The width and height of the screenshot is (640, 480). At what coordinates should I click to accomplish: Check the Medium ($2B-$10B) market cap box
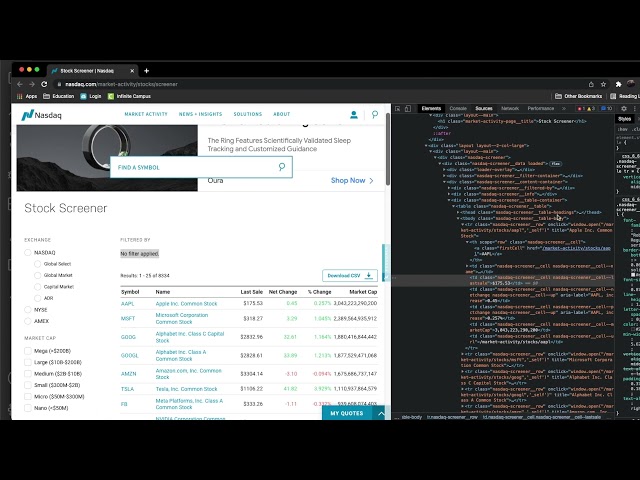tap(28, 374)
